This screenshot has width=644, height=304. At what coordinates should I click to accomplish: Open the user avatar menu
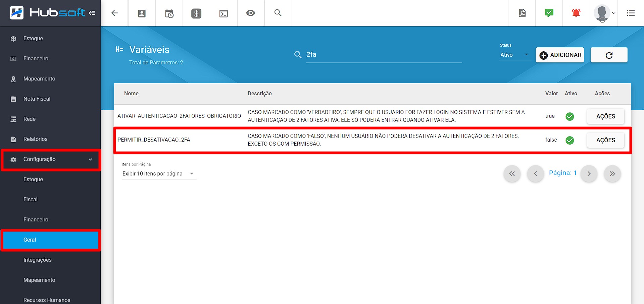point(604,13)
